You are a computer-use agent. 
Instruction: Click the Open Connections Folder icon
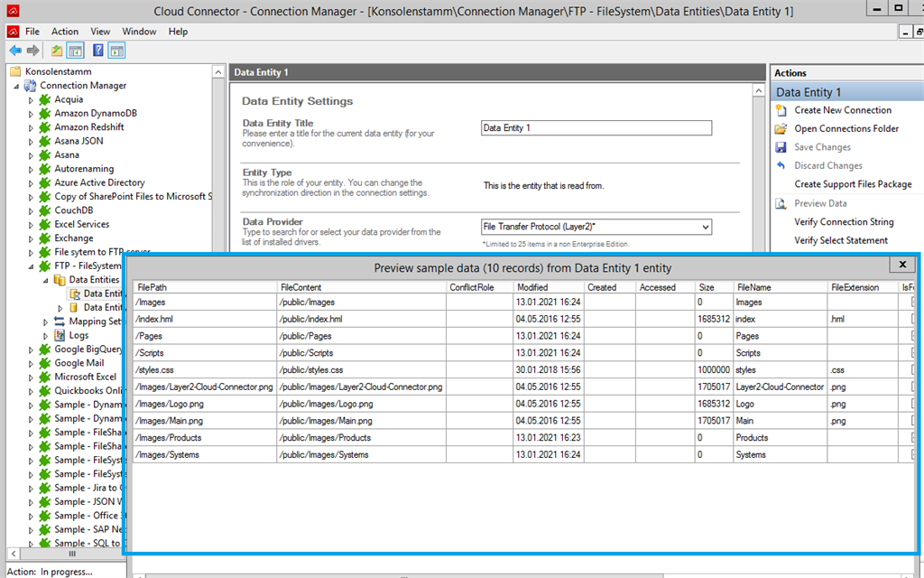point(781,129)
